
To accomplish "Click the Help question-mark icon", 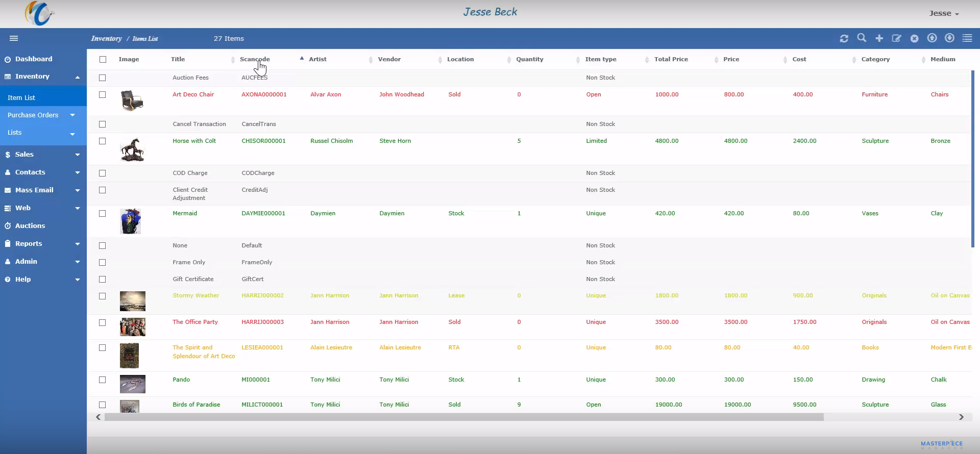I will click(8, 280).
